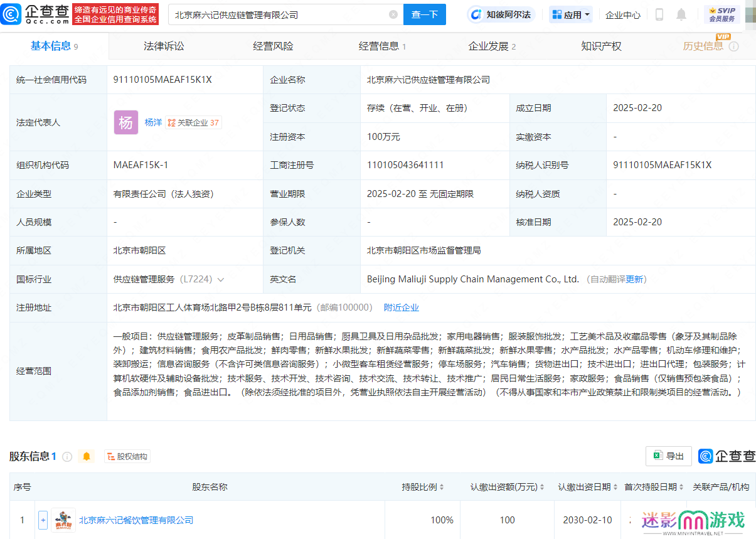The height and width of the screenshot is (539, 756).
Task: Click the info icon next to 历史信息
Action: coord(733,46)
